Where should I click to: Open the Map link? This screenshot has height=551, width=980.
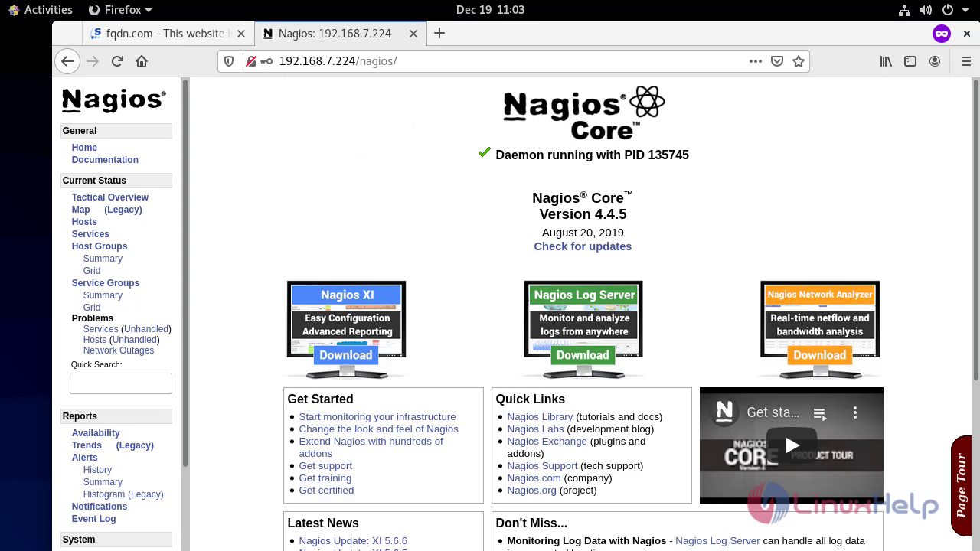80,210
